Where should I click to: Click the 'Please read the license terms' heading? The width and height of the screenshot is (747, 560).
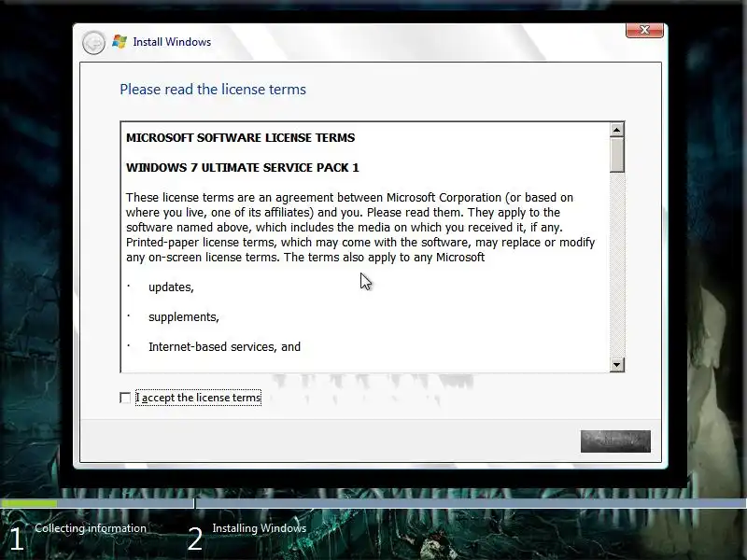213,90
